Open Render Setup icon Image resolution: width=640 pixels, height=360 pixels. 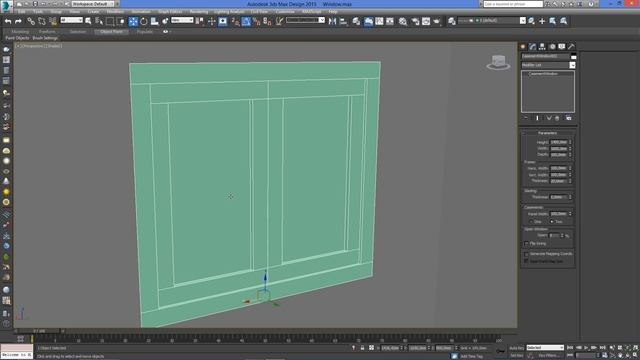point(415,21)
